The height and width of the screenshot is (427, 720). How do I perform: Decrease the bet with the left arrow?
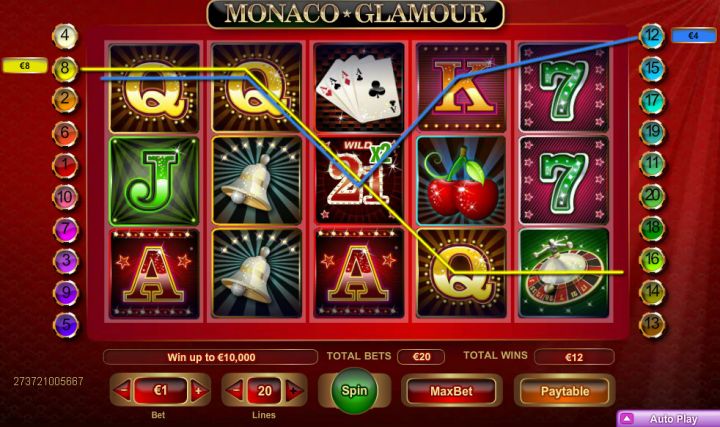point(123,391)
